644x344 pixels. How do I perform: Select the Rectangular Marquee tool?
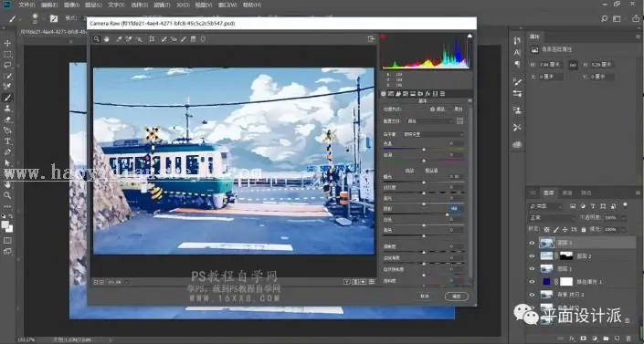(7, 54)
